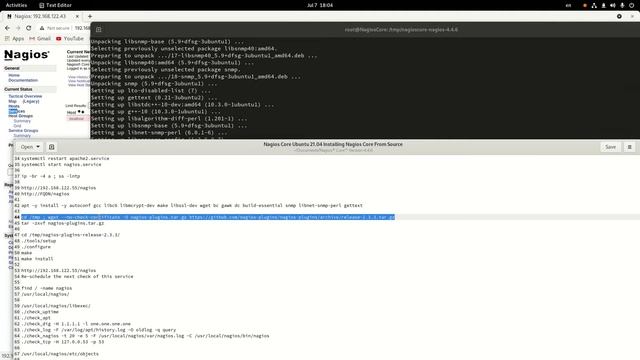
Task: Click the line 'make install'
Action: 37,259
